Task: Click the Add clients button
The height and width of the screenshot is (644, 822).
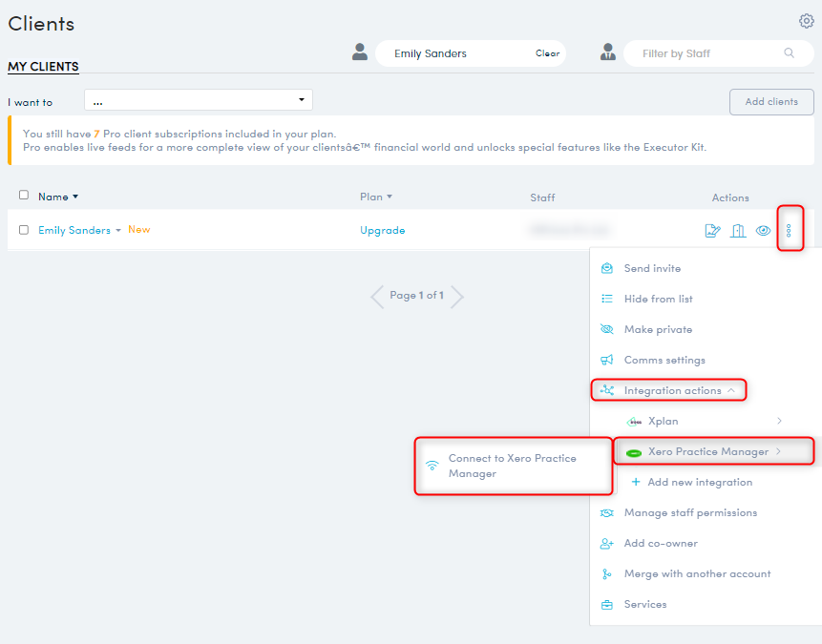Action: [770, 102]
